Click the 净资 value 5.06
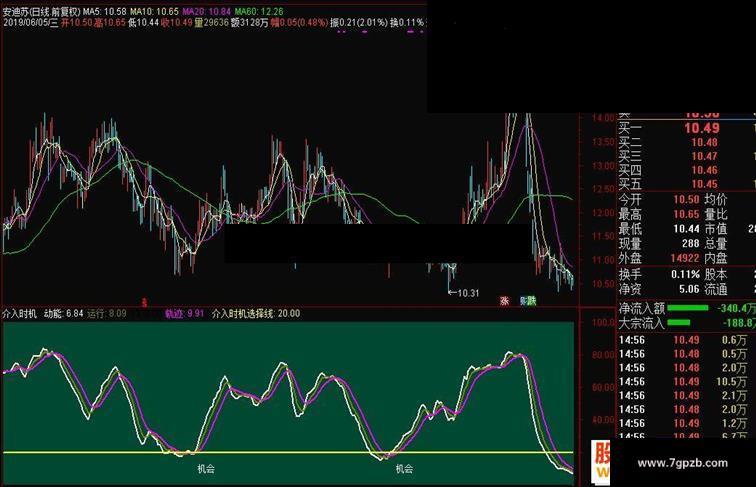Image resolution: width=756 pixels, height=487 pixels. point(689,289)
